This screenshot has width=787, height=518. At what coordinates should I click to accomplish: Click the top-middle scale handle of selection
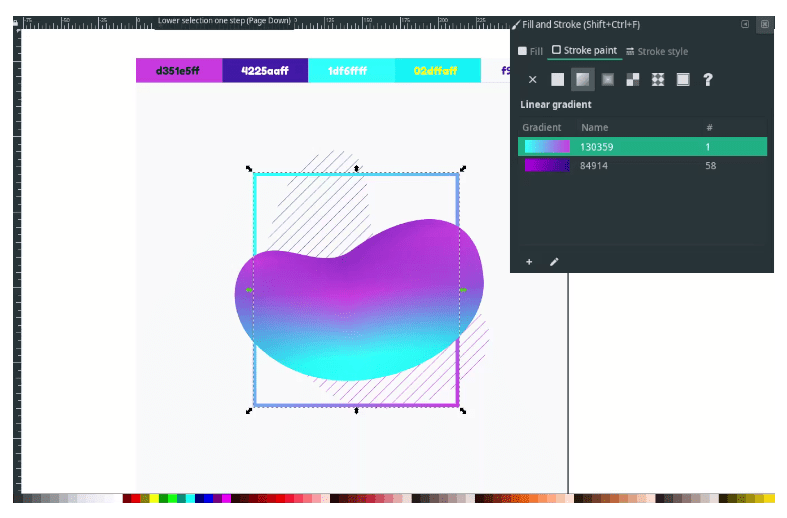click(x=356, y=169)
